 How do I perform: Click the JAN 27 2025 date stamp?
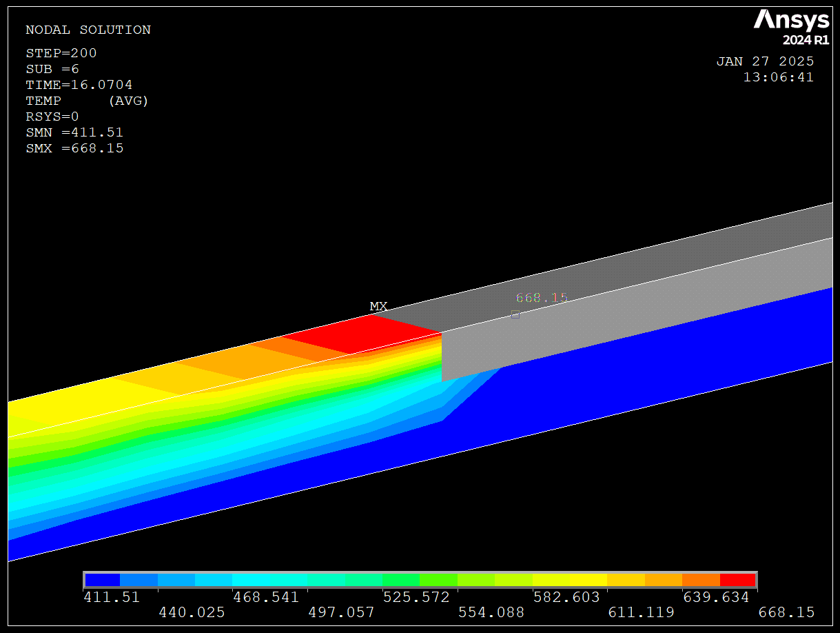tap(765, 61)
